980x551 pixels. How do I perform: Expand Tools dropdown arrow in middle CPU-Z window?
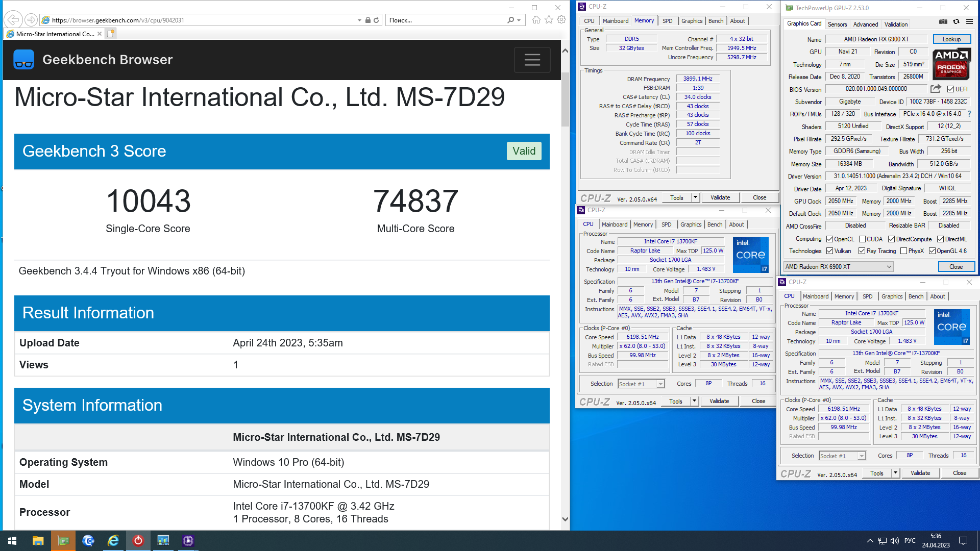[694, 401]
